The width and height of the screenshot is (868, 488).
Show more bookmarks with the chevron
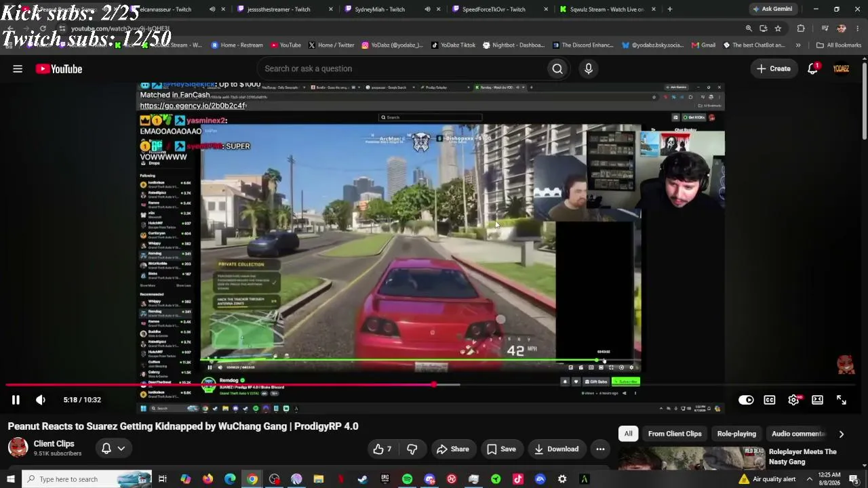[798, 45]
